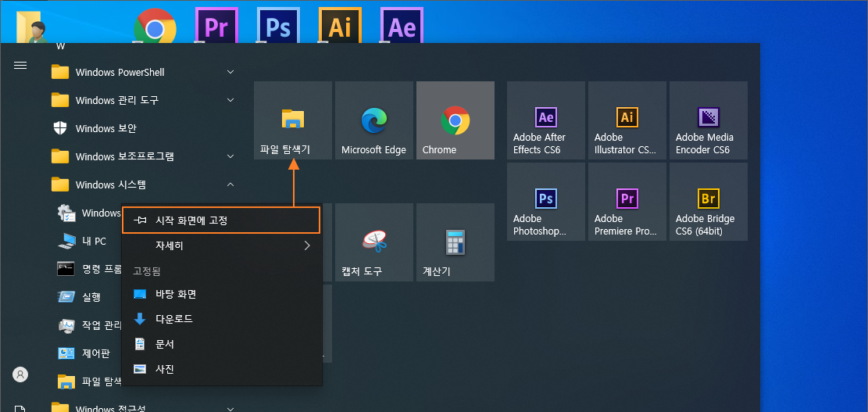
Task: Open the 캡처 도구 tile
Action: coord(374,242)
